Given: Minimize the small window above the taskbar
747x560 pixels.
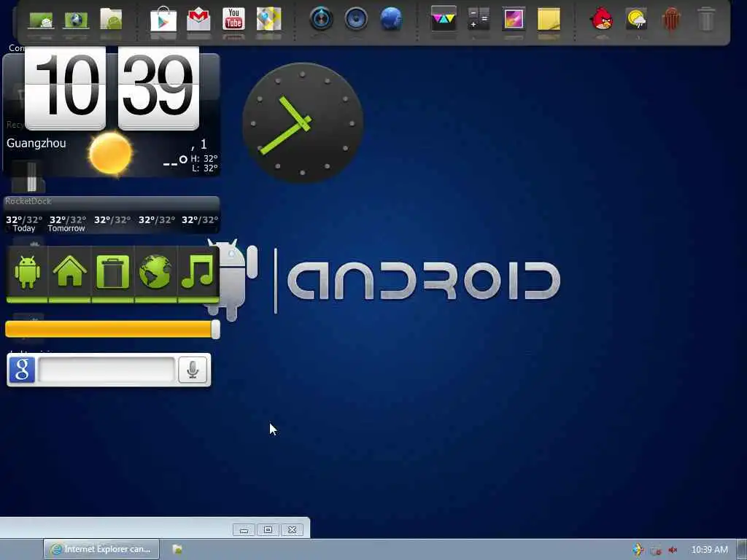Looking at the screenshot, I should (x=244, y=530).
